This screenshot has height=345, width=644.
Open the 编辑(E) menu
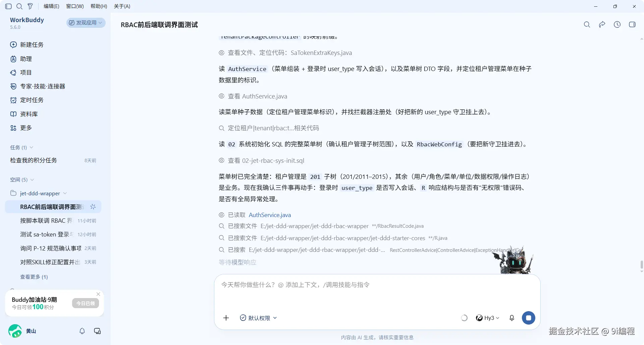tap(51, 6)
